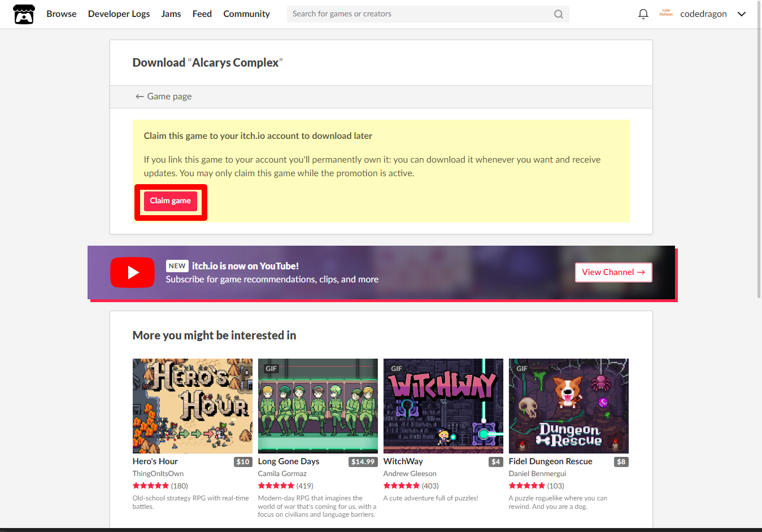The height and width of the screenshot is (532, 762).
Task: Click the Claim game button
Action: coord(170,201)
